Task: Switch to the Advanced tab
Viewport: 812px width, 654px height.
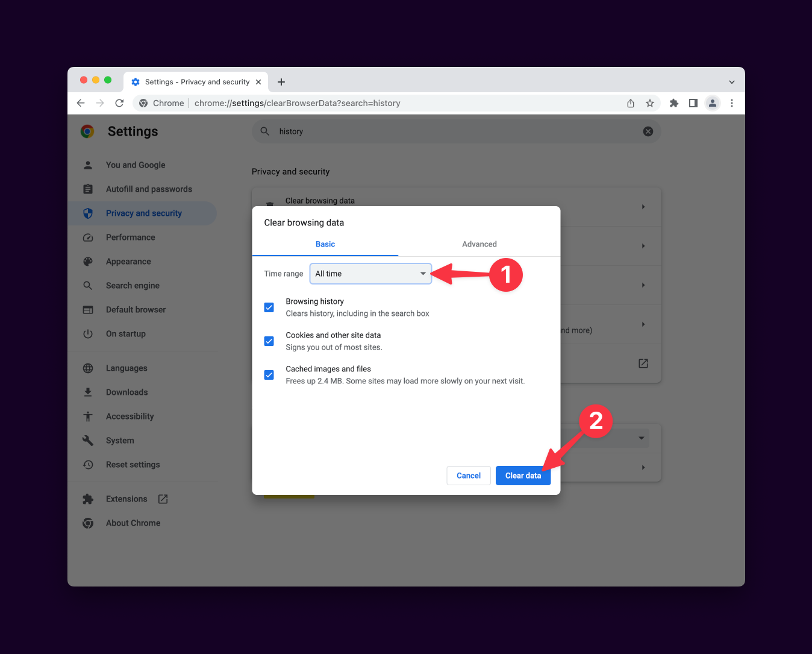Action: [x=479, y=244]
